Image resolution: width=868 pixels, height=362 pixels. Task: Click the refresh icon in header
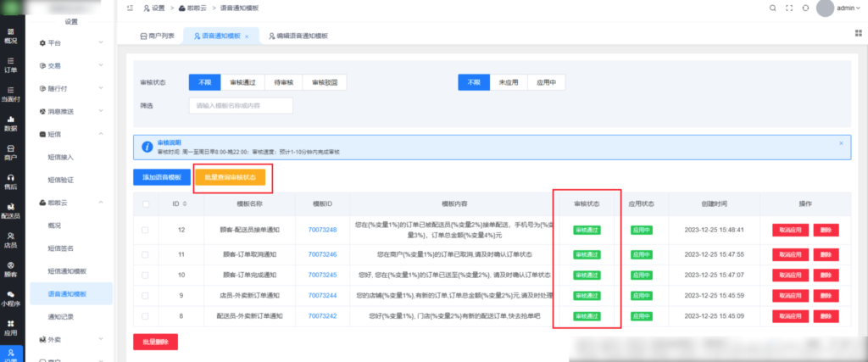806,8
